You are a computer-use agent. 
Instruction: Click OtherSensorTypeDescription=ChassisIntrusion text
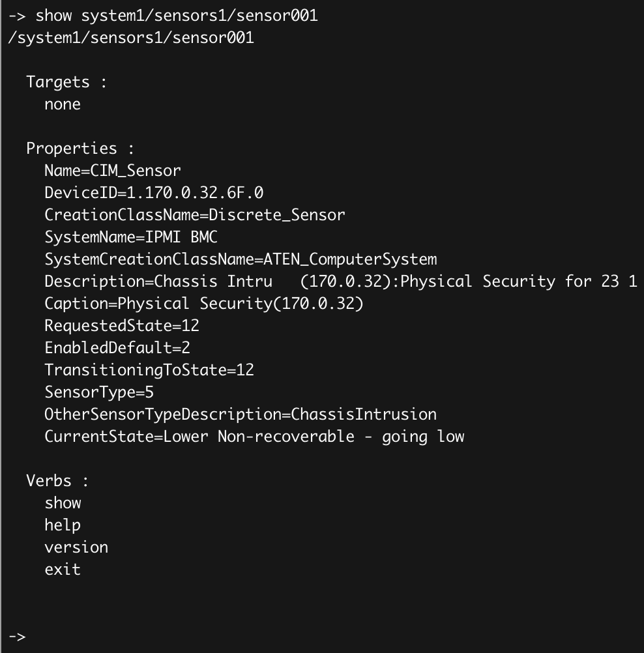[x=241, y=414]
